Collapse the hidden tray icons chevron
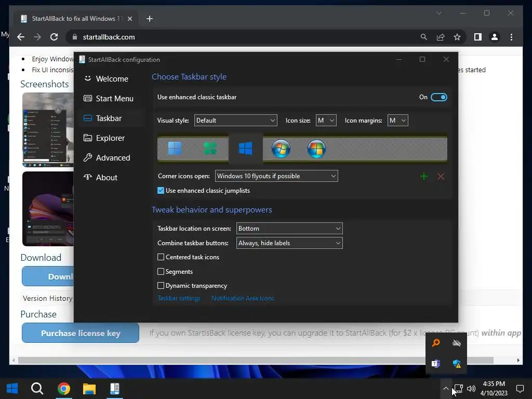This screenshot has height=399, width=532. click(446, 389)
